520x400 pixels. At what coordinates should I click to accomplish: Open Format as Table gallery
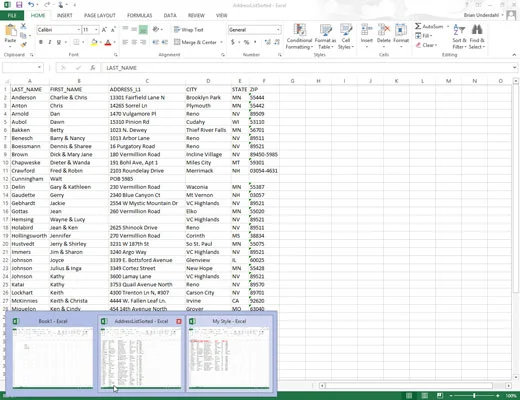pos(325,37)
